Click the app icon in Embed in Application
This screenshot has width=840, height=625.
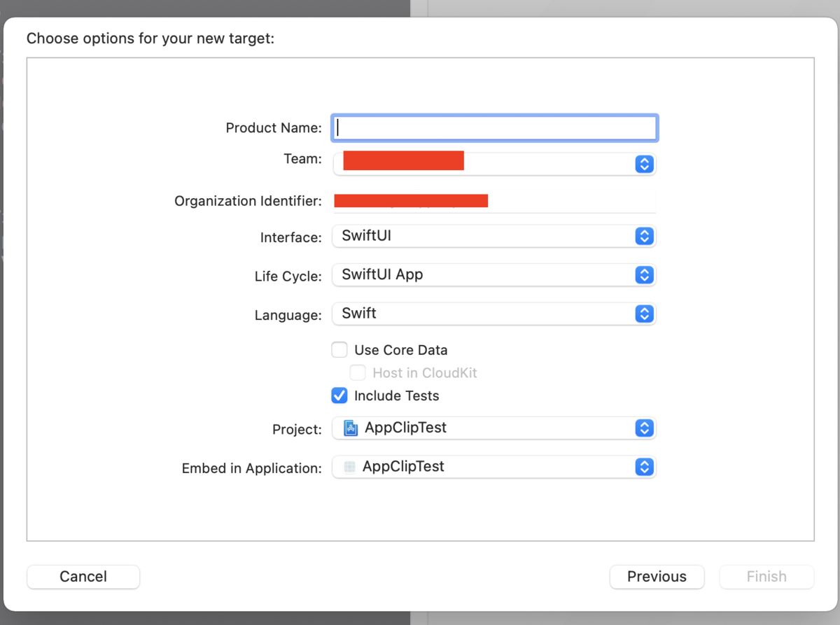click(x=349, y=467)
